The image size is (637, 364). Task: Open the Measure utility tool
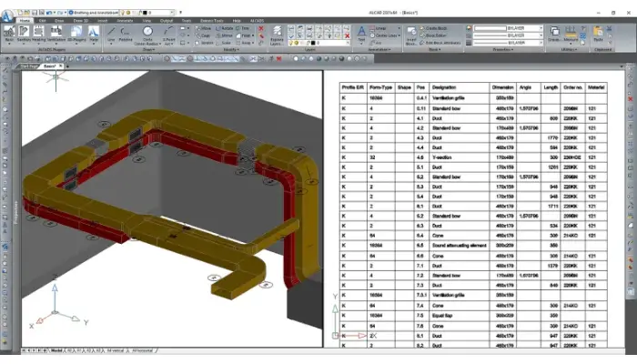571,33
